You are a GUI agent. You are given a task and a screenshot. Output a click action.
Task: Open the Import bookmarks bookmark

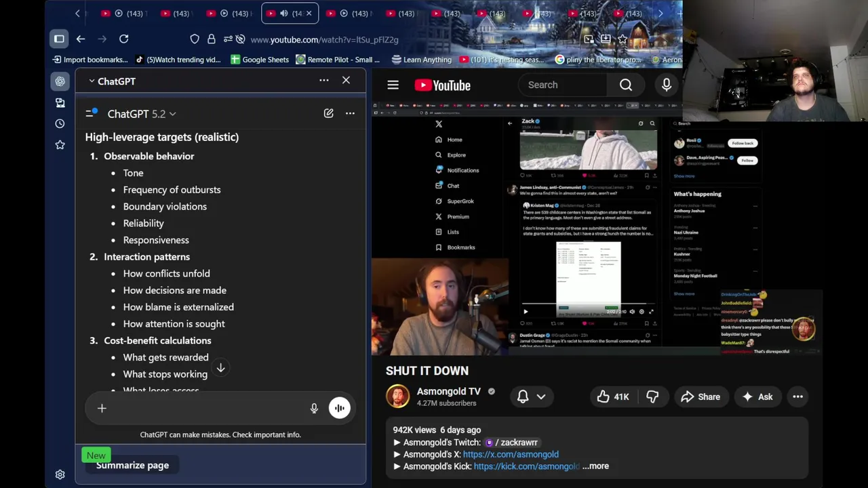point(90,60)
